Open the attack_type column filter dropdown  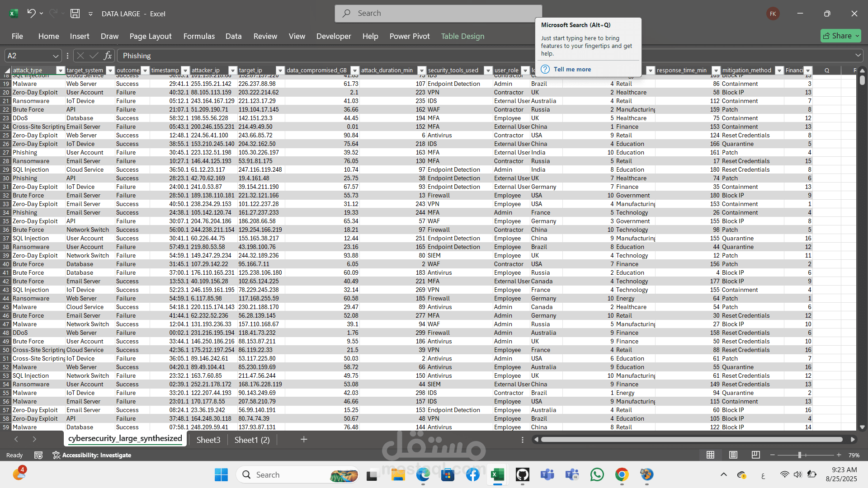[60, 70]
